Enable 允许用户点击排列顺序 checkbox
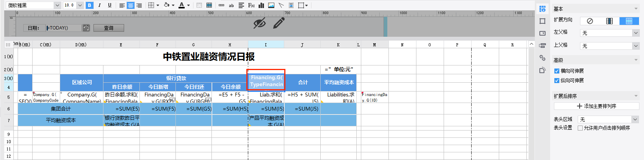The image size is (644, 160). coord(580,128)
